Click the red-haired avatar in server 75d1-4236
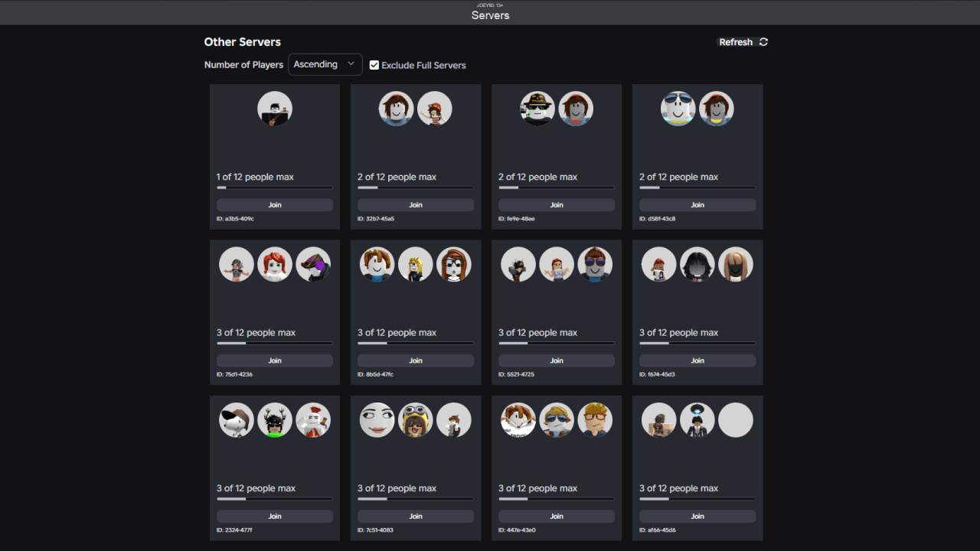The height and width of the screenshot is (551, 980). 275,265
